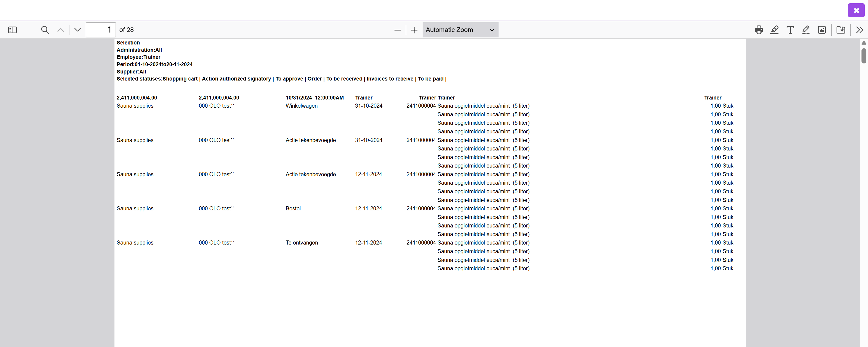Go to next page arrow
Screen dimensions: 868x347
coord(78,30)
